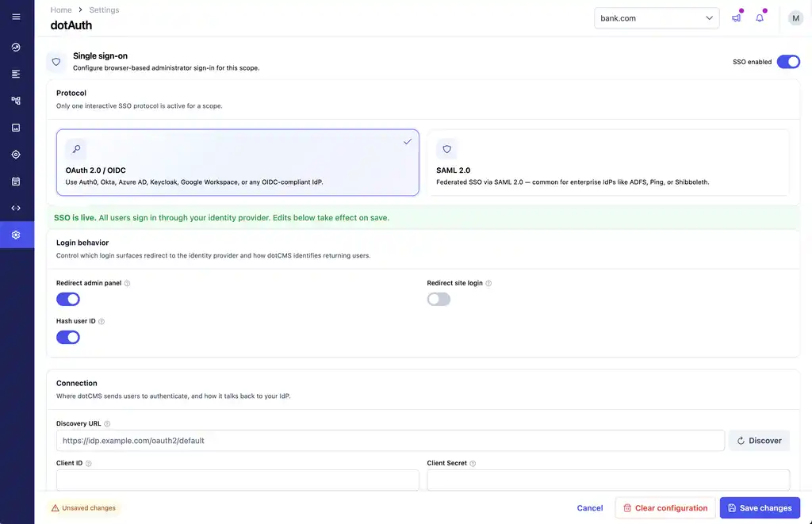Image resolution: width=812 pixels, height=524 pixels.
Task: Open the announcements megaphone icon
Action: point(736,18)
